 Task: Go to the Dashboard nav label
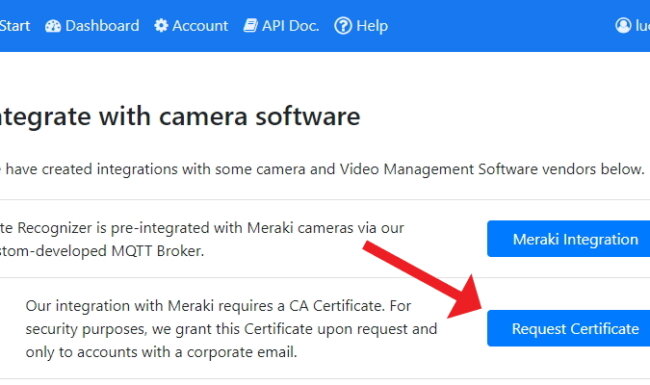102,26
